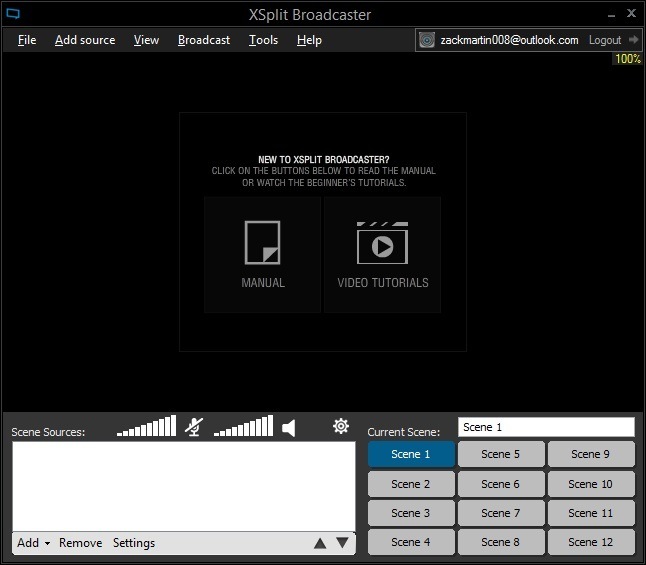
Task: Adjust the speaker volume level bars
Action: click(243, 426)
